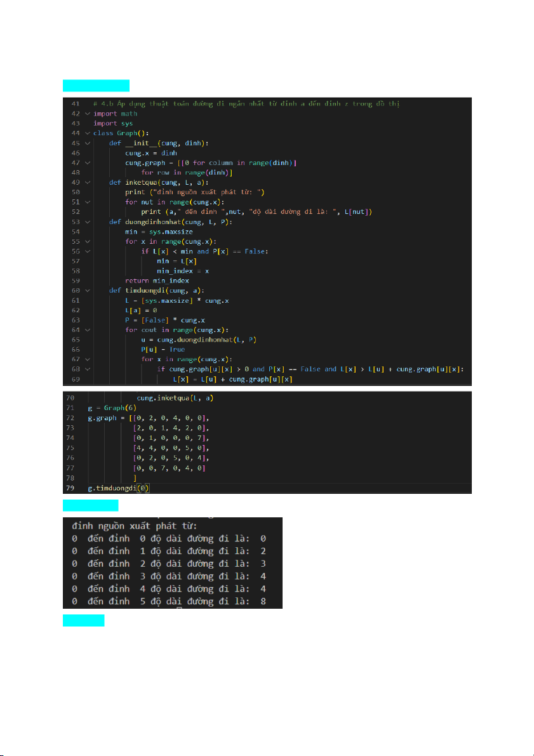Click output row 'đến đỉnh 3' with length 4
The image size is (534, 756).
[169, 576]
